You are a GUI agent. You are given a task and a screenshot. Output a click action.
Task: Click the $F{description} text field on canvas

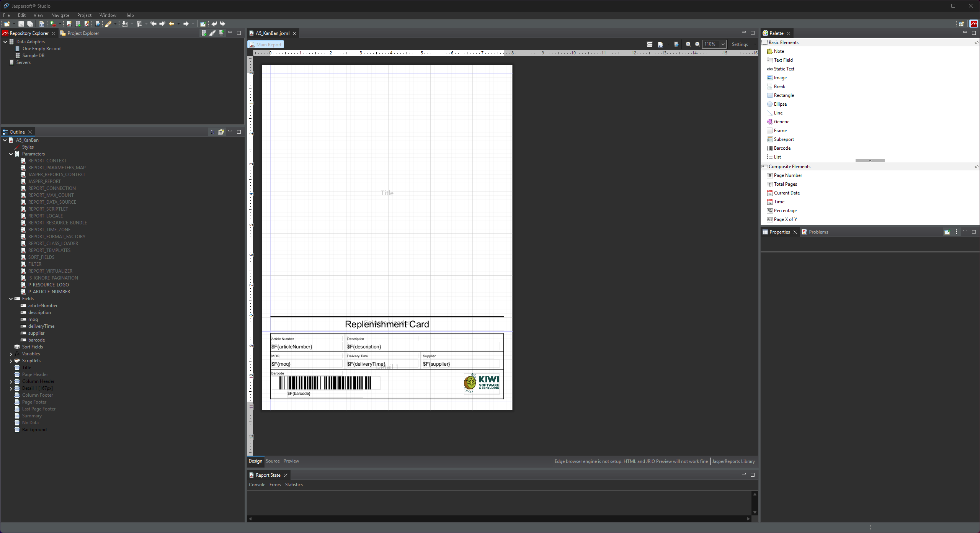(423, 347)
